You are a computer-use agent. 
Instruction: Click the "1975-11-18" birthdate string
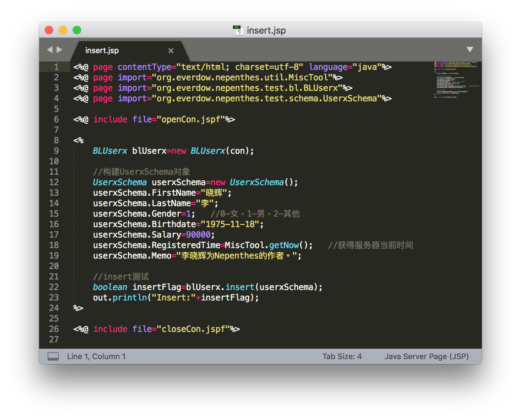click(x=230, y=224)
